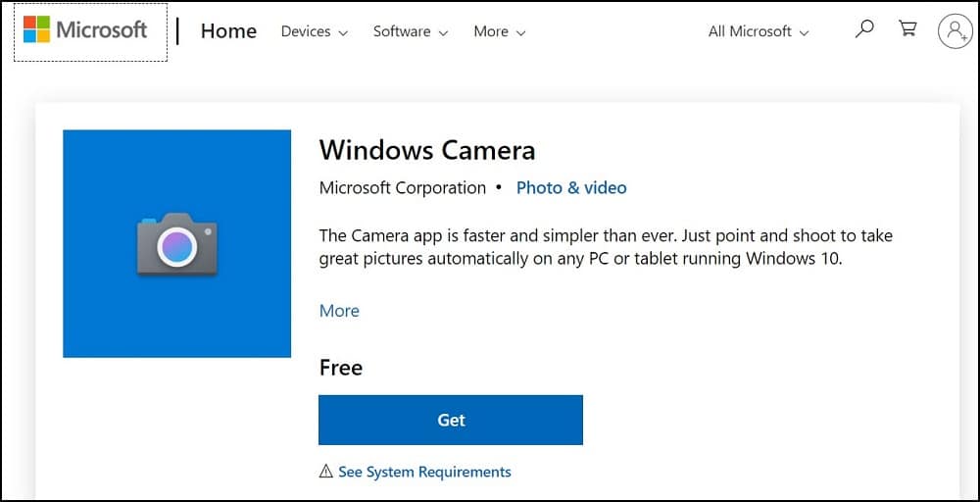
Task: Expand the More navigation menu
Action: coord(500,31)
